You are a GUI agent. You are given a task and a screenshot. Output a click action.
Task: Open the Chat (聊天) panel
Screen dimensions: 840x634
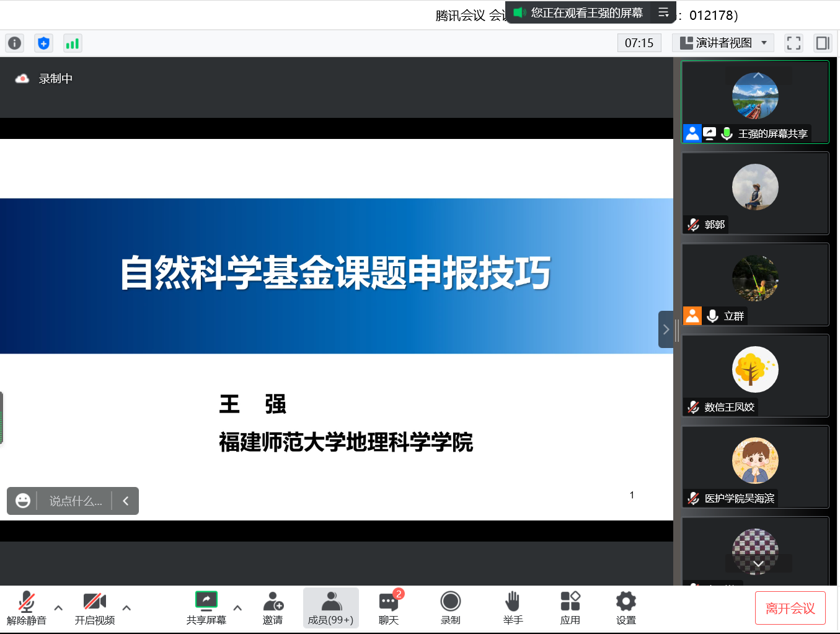pyautogui.click(x=389, y=607)
